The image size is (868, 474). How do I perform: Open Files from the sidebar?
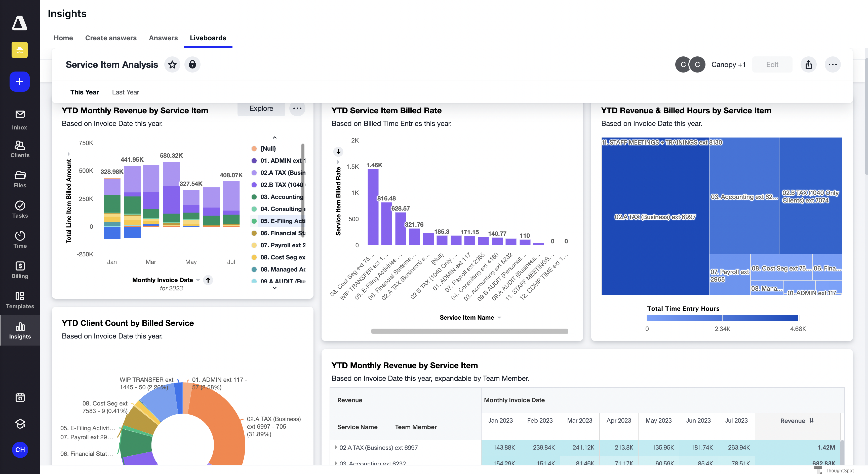pos(20,180)
